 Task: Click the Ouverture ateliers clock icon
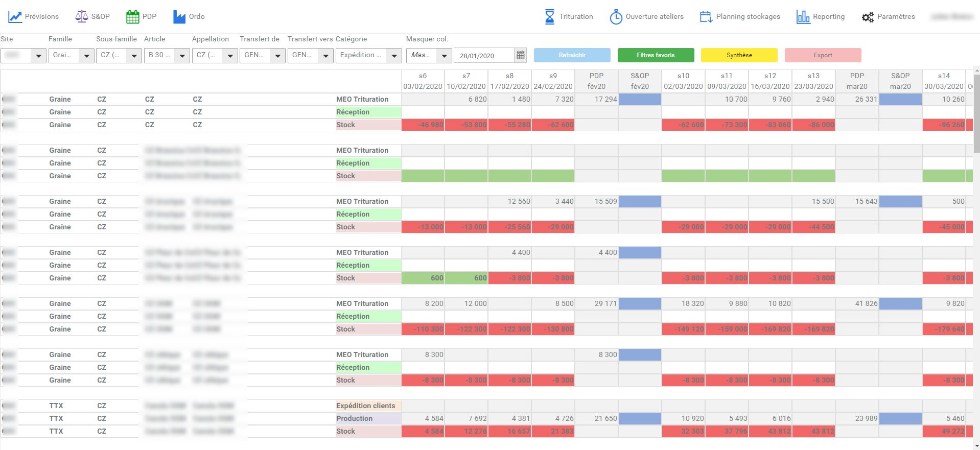click(616, 17)
